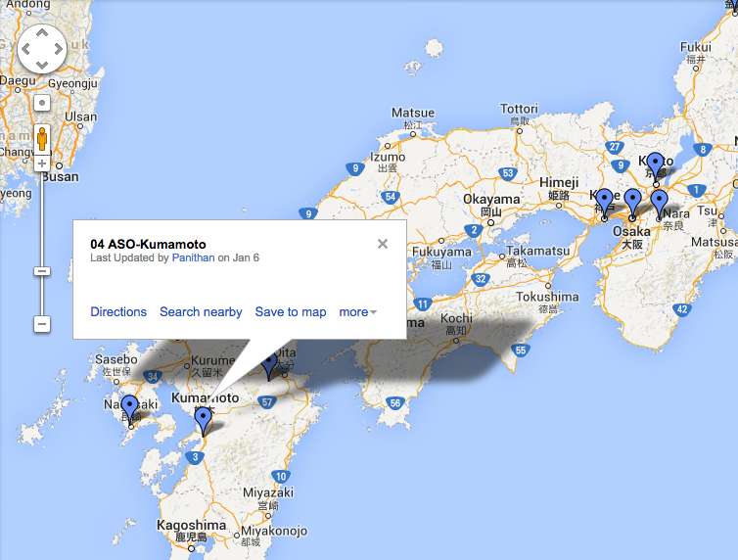The width and height of the screenshot is (738, 560).
Task: Click the route 55 highway shield
Action: 520,350
